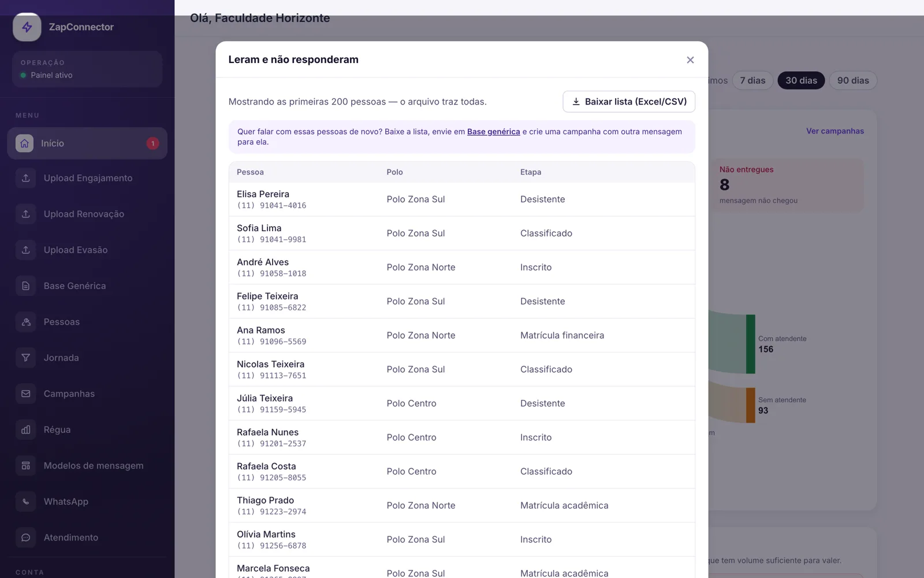Click Polo Centro for Júlia Teixeira
Screen dimensions: 924x578
[412, 403]
